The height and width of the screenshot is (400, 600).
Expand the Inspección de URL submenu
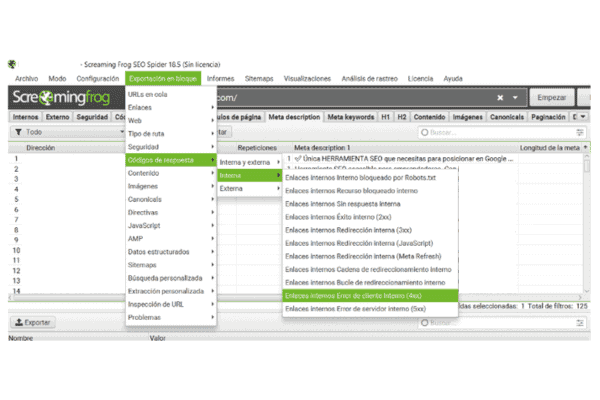pos(171,304)
